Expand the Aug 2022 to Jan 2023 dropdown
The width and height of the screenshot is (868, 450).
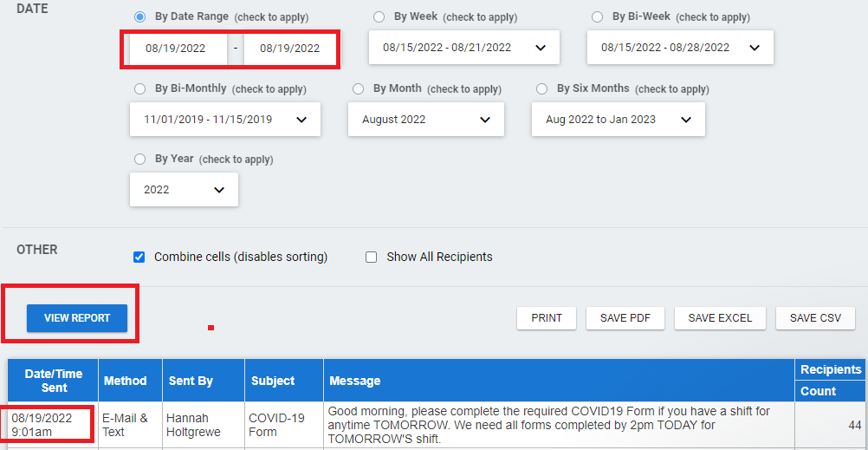(x=619, y=119)
